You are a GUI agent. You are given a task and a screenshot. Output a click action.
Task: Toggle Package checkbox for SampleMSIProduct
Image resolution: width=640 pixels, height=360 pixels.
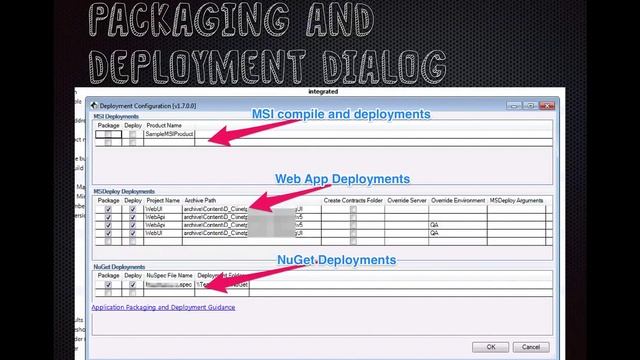point(108,134)
